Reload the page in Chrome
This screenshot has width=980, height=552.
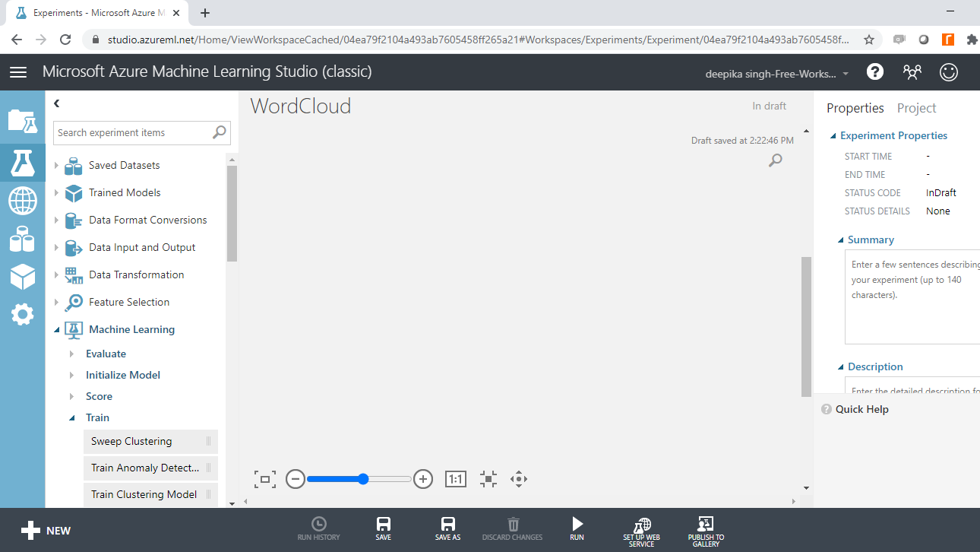[65, 40]
